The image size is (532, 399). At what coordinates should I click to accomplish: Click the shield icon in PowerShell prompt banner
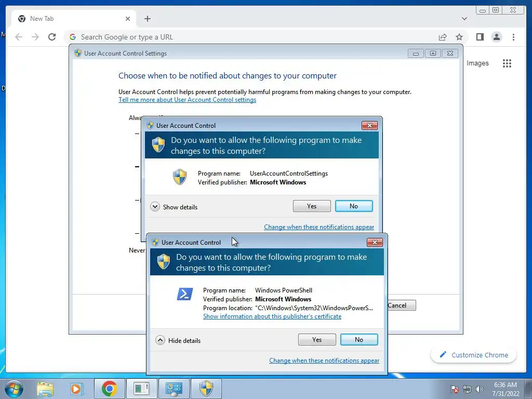[164, 262]
